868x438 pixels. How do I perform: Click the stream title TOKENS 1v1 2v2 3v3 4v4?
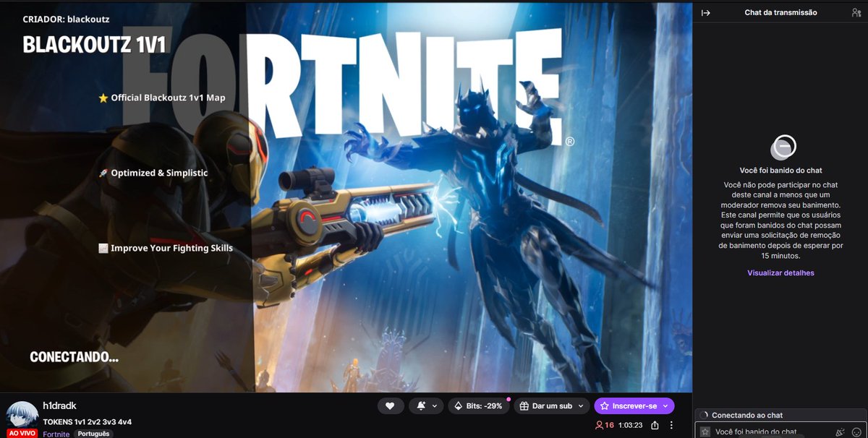[x=88, y=421]
